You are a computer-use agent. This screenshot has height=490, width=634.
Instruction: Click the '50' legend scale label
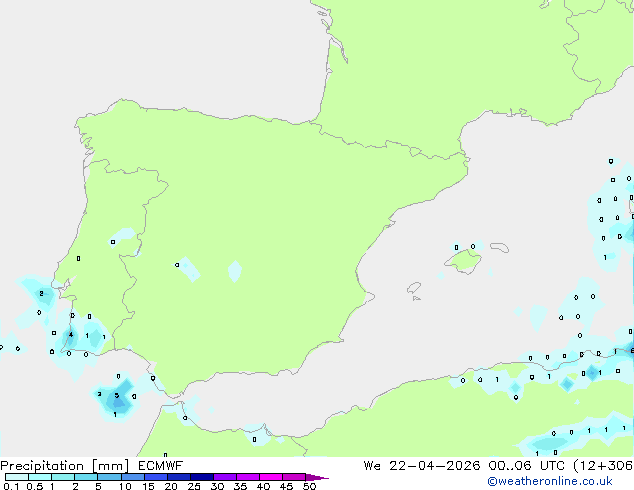[x=309, y=486]
